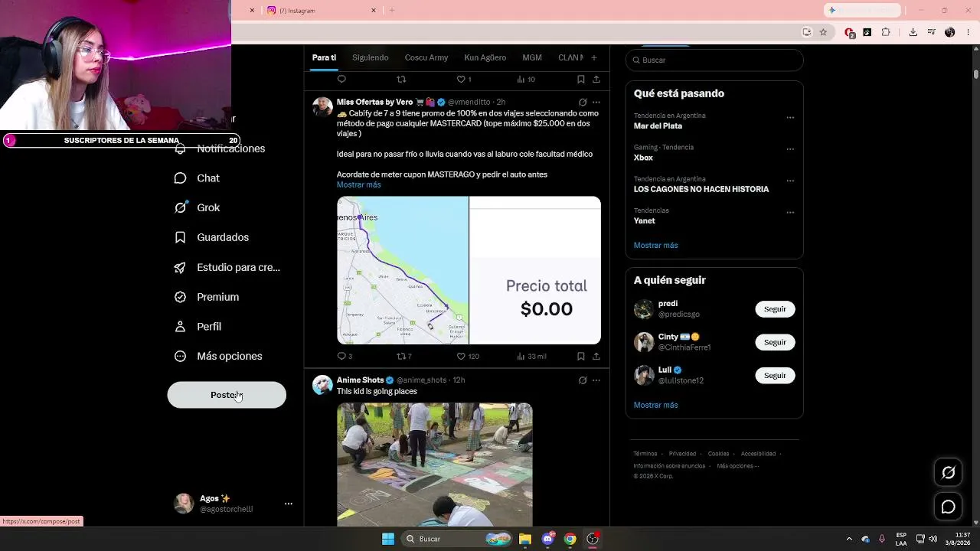Bookmark the Miss Ofertas by Vero post
This screenshot has width=980, height=551.
pyautogui.click(x=581, y=356)
